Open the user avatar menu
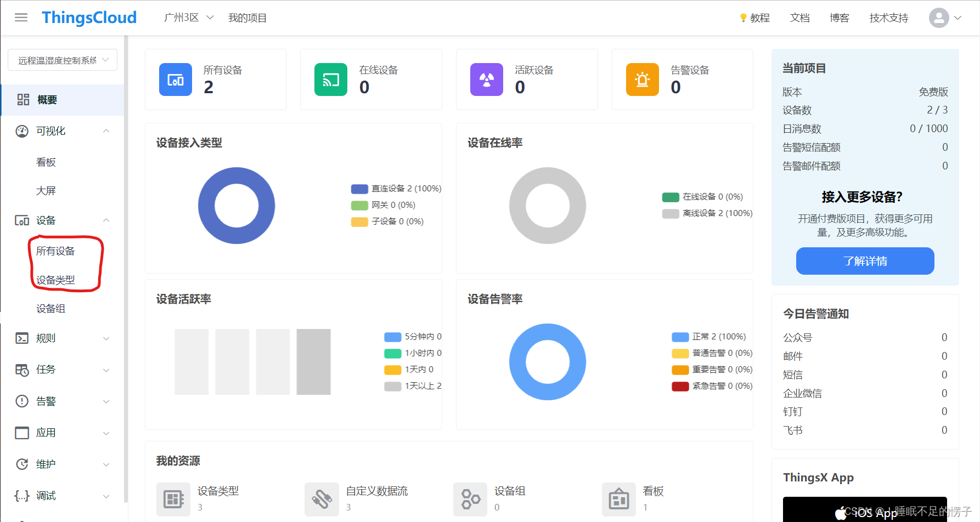980x522 pixels. click(x=939, y=18)
